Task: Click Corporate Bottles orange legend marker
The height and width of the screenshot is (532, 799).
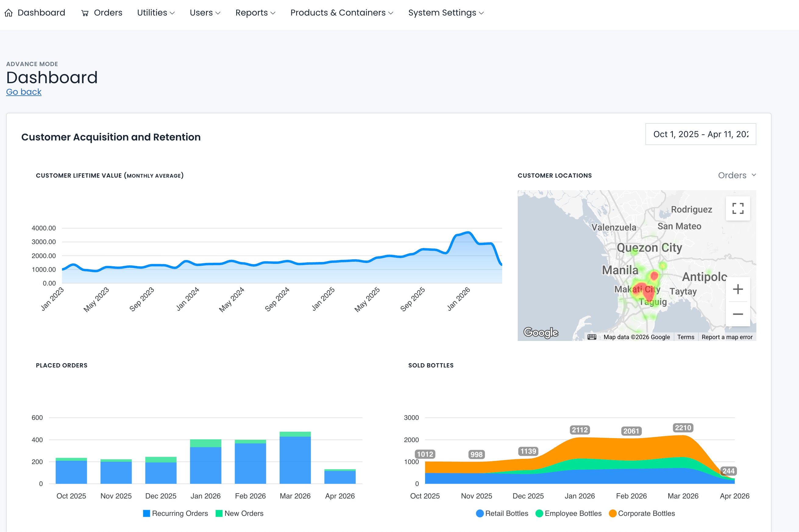Action: click(x=613, y=513)
